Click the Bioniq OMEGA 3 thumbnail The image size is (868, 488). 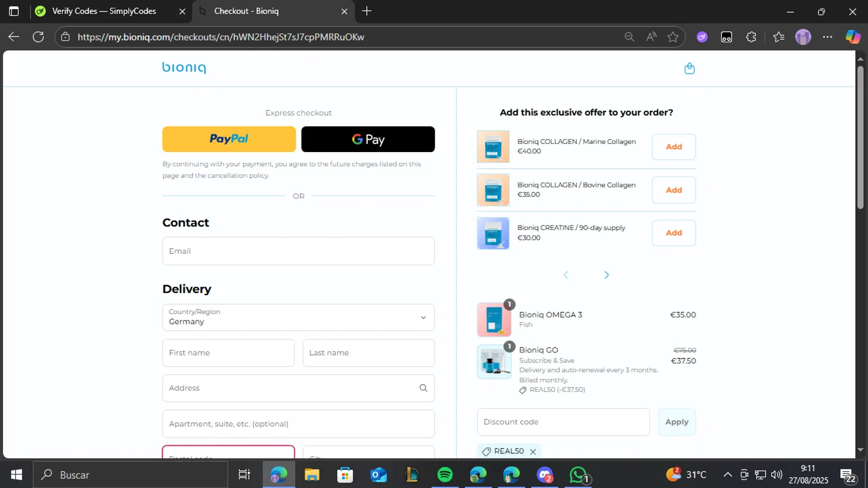tap(494, 319)
